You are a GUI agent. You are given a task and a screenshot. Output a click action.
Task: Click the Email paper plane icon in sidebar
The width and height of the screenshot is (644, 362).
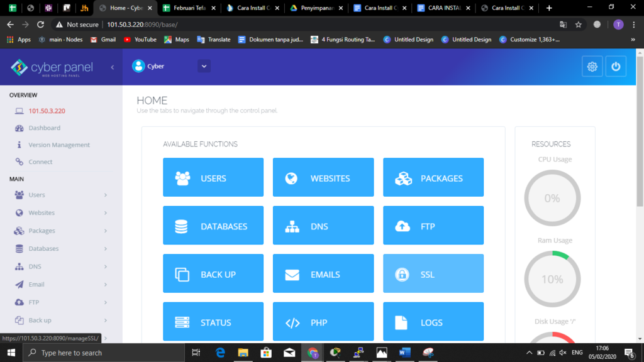[x=19, y=285]
